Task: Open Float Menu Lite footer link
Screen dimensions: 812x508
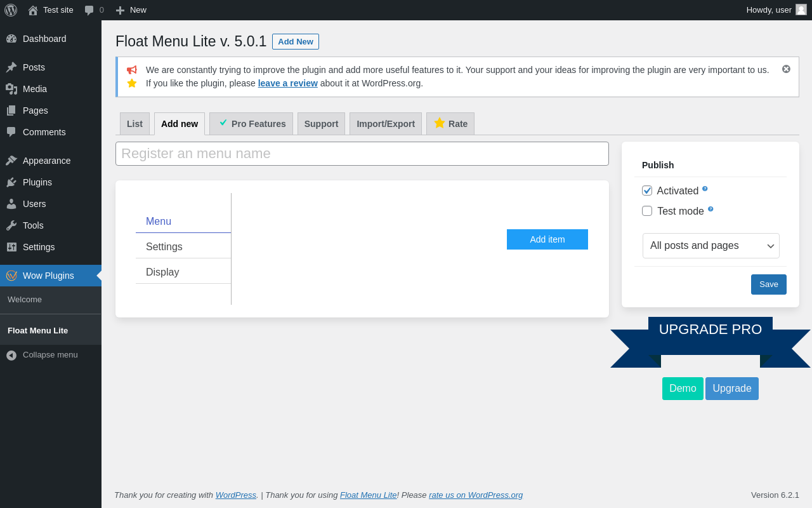Action: [x=369, y=495]
